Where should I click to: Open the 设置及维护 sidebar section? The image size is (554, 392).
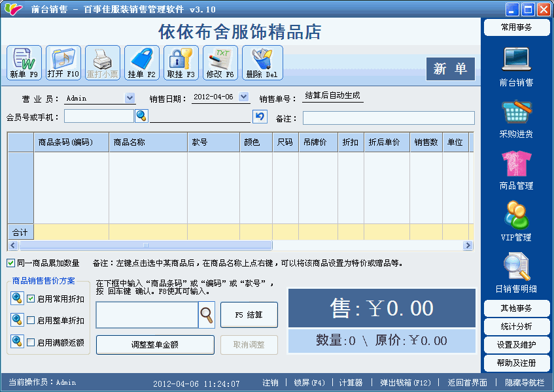click(517, 345)
